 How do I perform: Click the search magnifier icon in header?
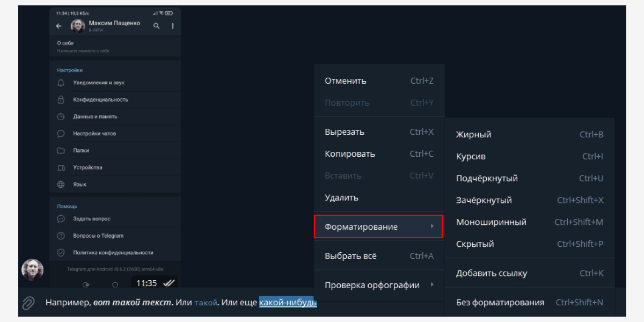[157, 26]
